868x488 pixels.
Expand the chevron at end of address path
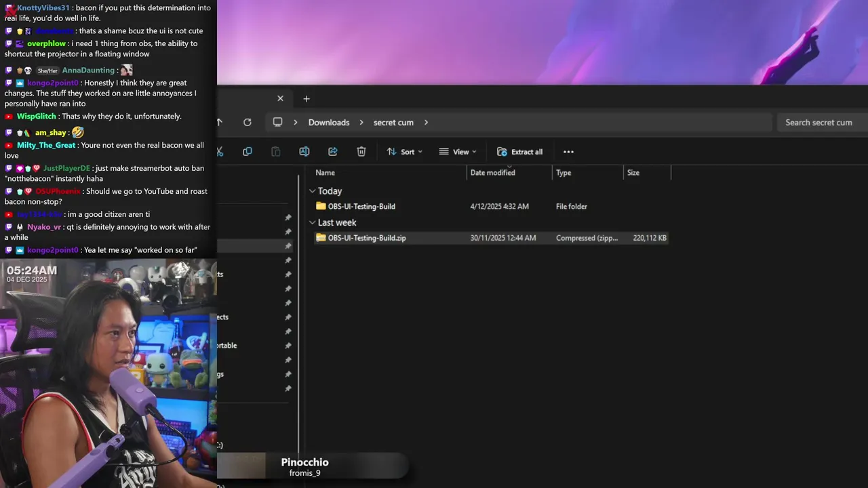[426, 123]
